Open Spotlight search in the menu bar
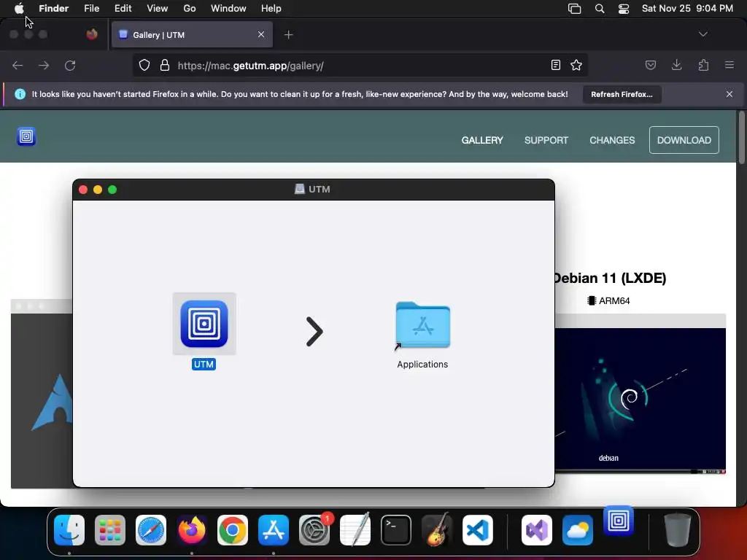This screenshot has height=560, width=747. coord(600,9)
